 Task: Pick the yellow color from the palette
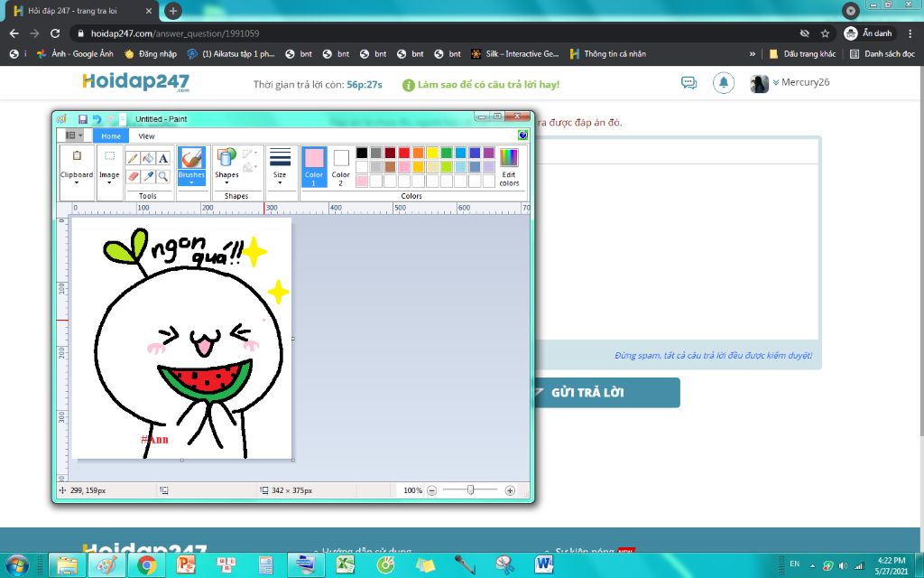click(x=432, y=153)
